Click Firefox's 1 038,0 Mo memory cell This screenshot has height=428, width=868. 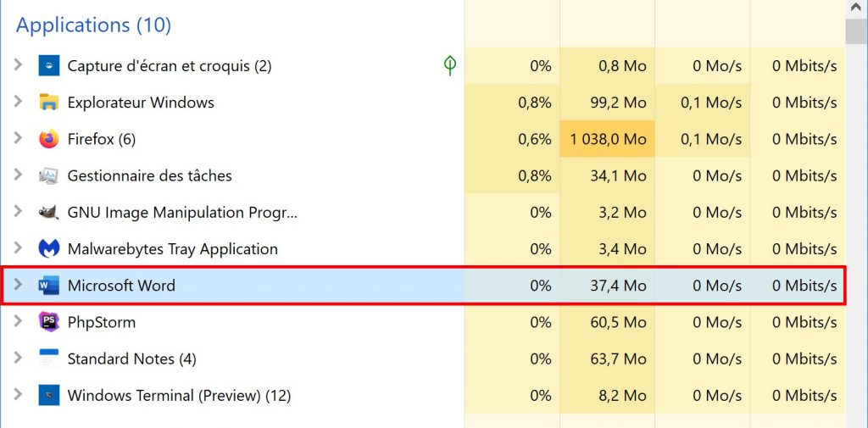click(x=607, y=139)
